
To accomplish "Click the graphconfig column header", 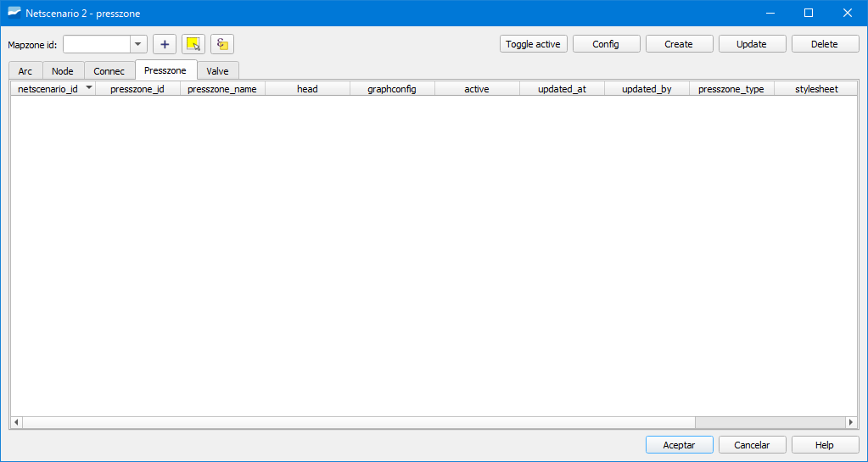I will 392,88.
